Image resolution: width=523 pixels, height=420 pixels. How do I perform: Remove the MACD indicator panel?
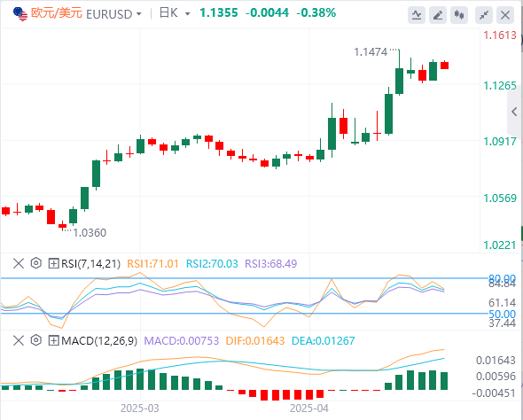(x=19, y=340)
